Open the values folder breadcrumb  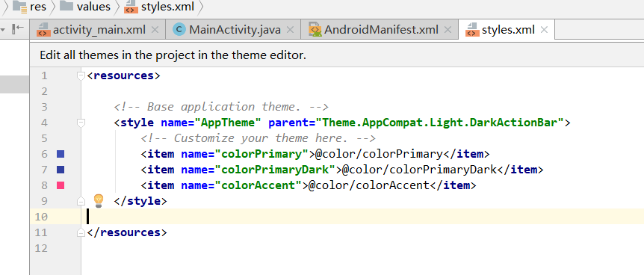point(86,7)
